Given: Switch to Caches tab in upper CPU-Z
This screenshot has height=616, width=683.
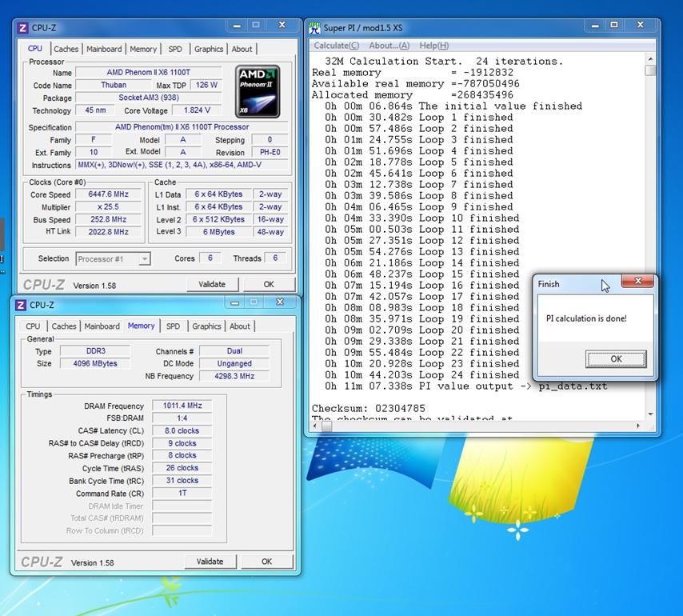Looking at the screenshot, I should click(x=66, y=49).
